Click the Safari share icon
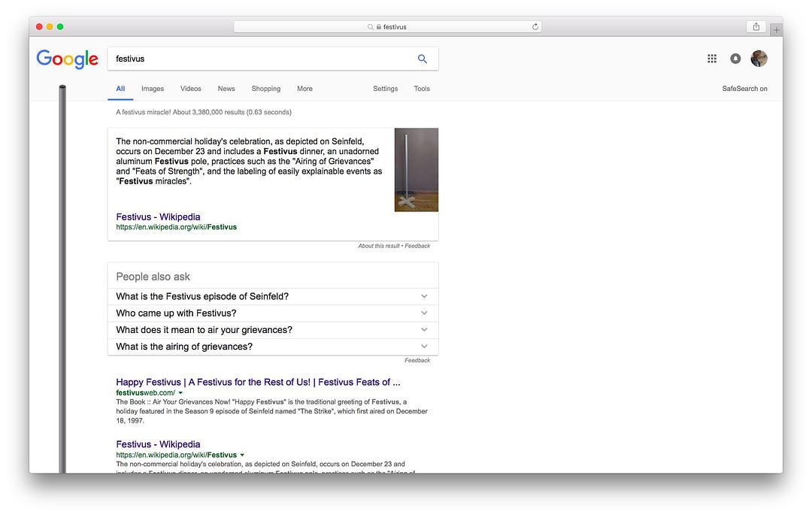The width and height of the screenshot is (812, 515). point(756,27)
